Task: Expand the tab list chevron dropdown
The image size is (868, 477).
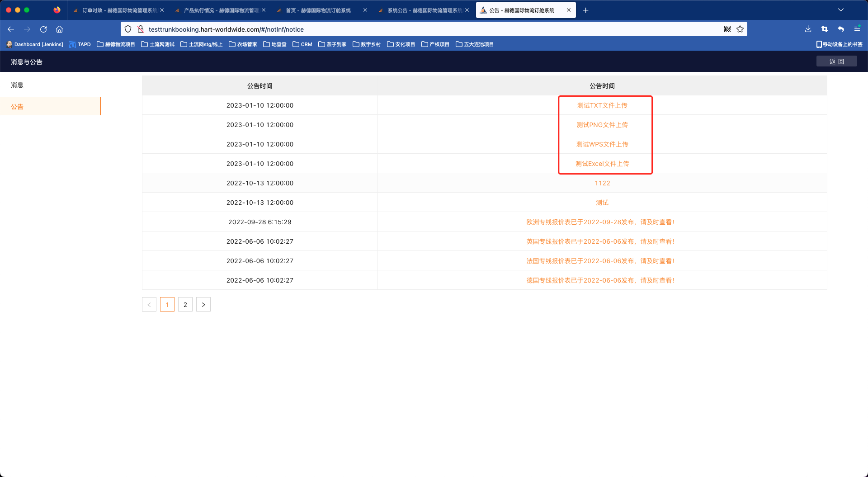Action: (x=840, y=10)
